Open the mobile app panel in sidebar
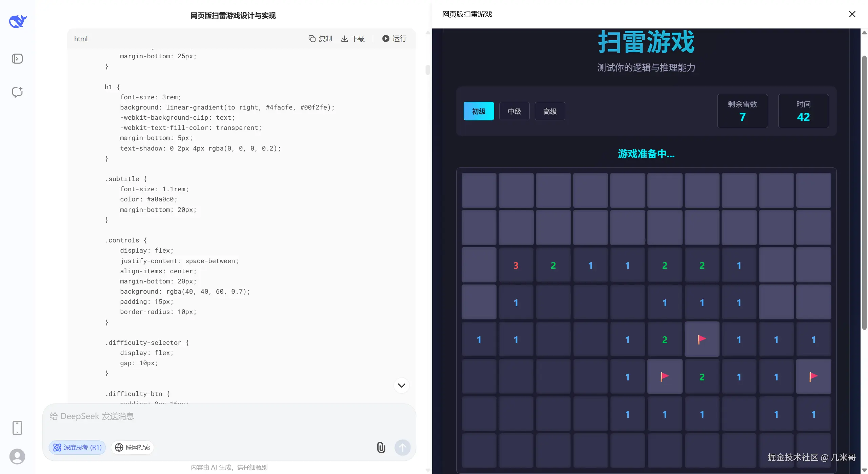Viewport: 868px width, 474px height. coord(17,428)
